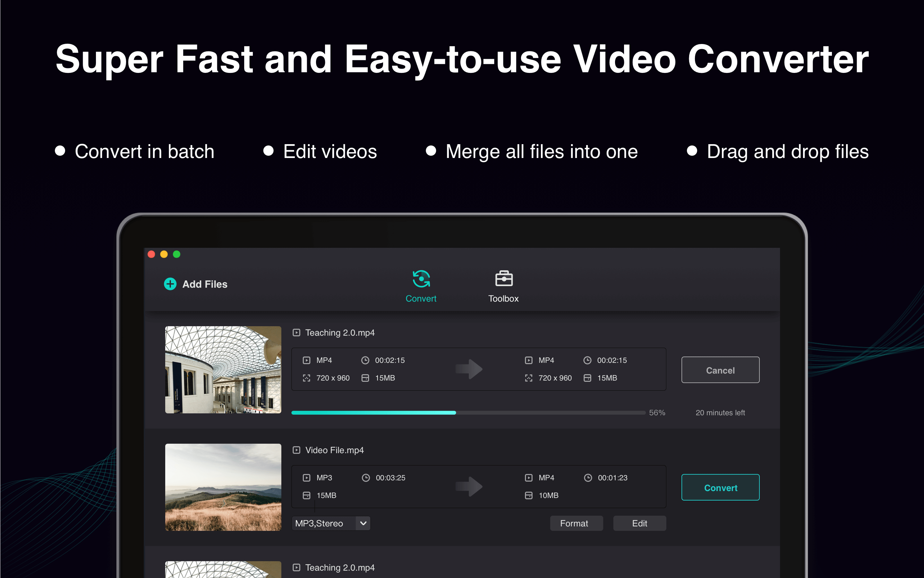Click the source size icon for the converting file

pos(365,378)
